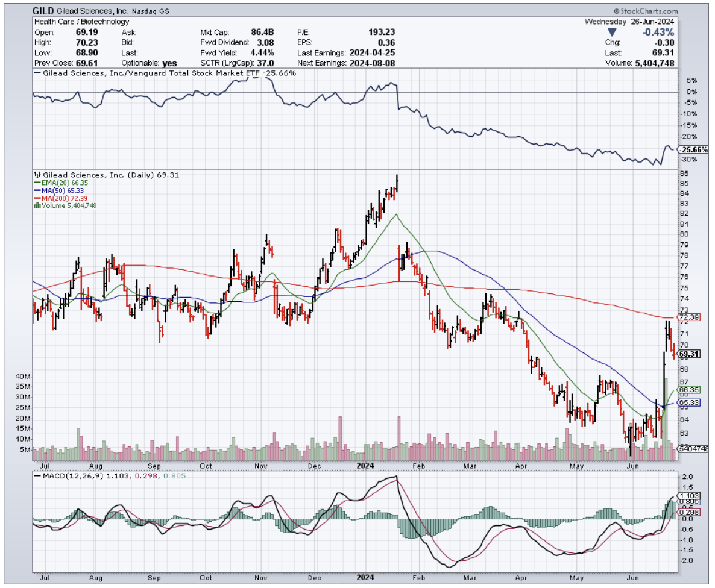Click the candlestick icon beside Gilead Sciences (Daily)

pyautogui.click(x=37, y=175)
